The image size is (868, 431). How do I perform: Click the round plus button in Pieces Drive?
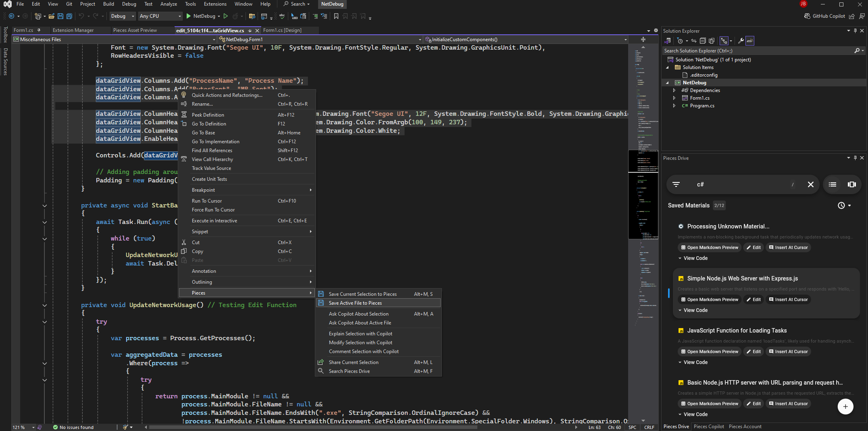[x=845, y=406]
